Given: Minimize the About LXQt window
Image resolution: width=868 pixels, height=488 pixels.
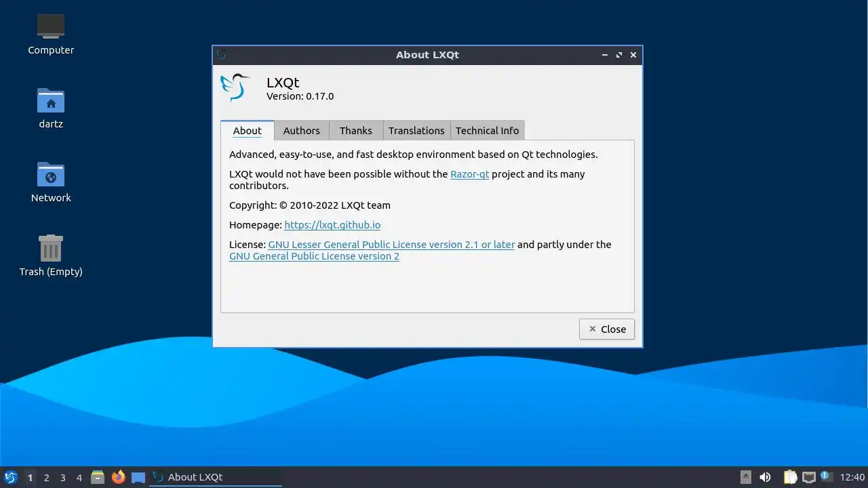Looking at the screenshot, I should point(604,55).
